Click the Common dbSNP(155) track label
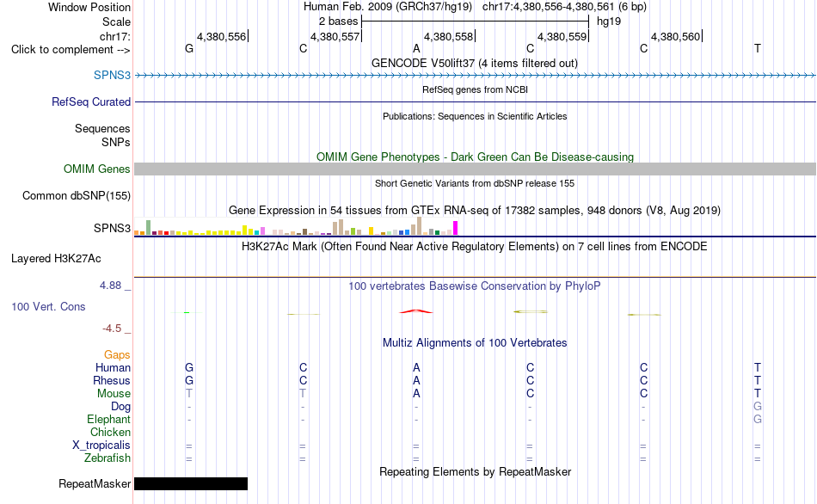The image size is (817, 504). (x=77, y=196)
